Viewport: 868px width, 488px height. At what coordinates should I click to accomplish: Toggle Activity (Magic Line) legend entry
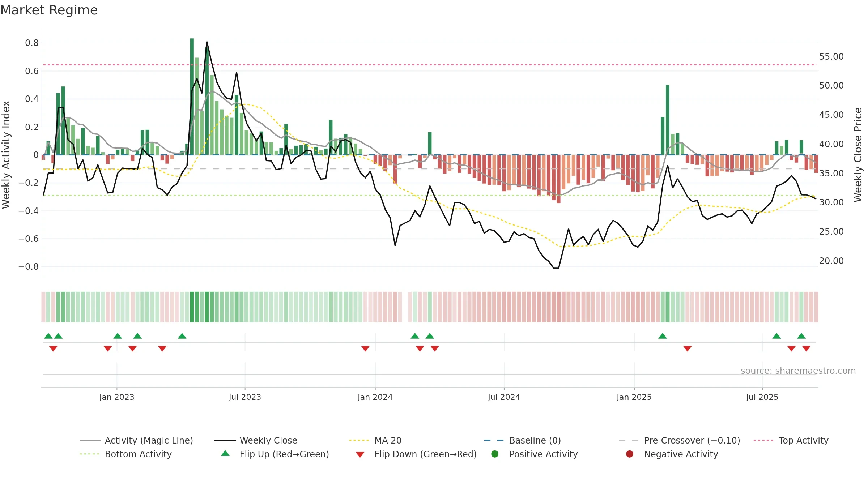(x=136, y=440)
